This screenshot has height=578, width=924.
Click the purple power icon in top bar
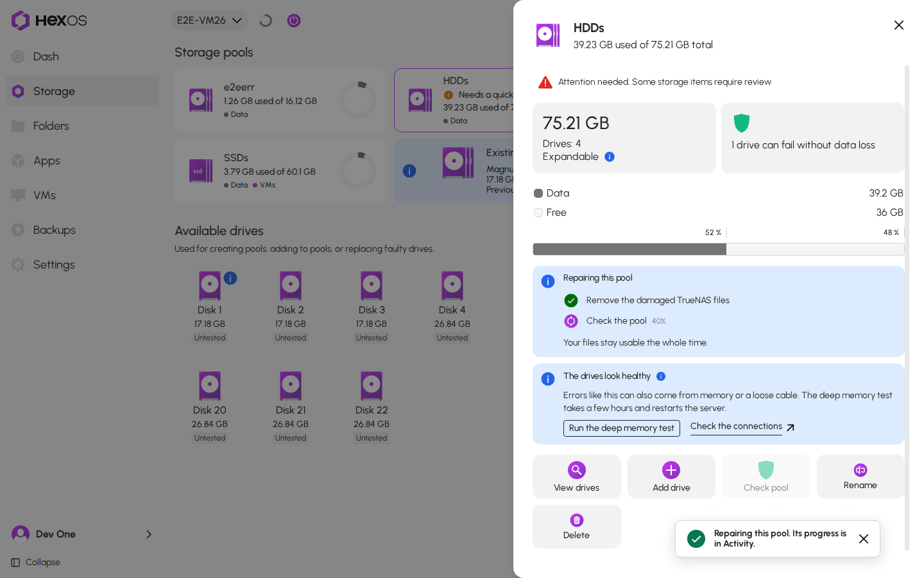point(294,21)
